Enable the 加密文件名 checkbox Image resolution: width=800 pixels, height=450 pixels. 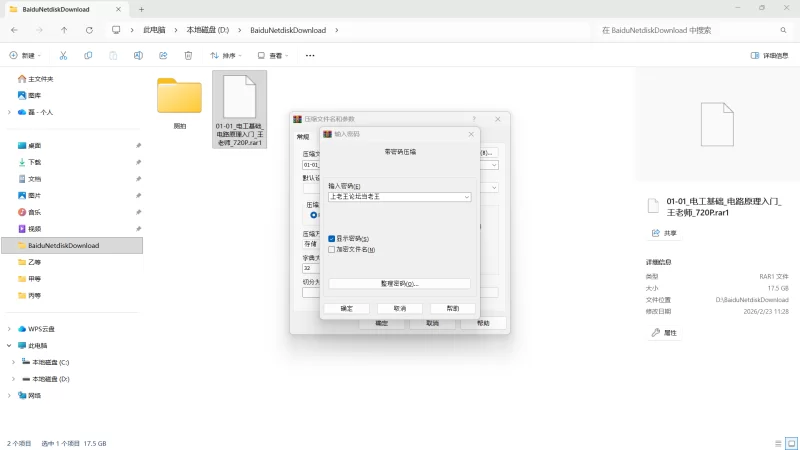click(332, 249)
